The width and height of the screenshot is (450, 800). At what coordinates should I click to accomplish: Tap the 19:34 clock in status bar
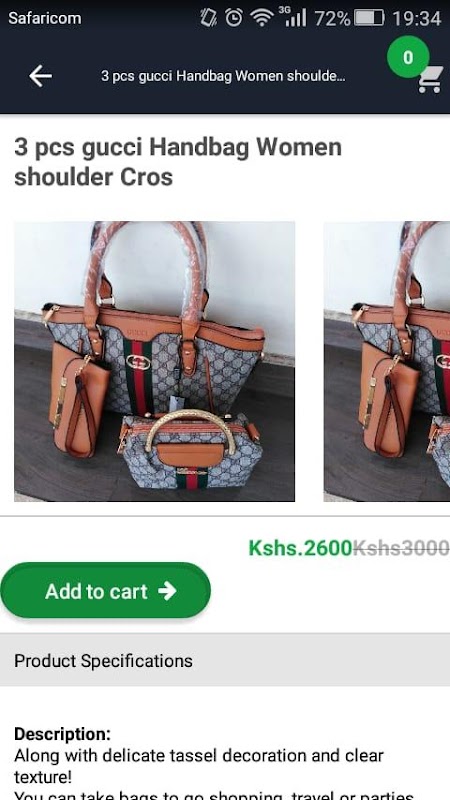pos(416,18)
